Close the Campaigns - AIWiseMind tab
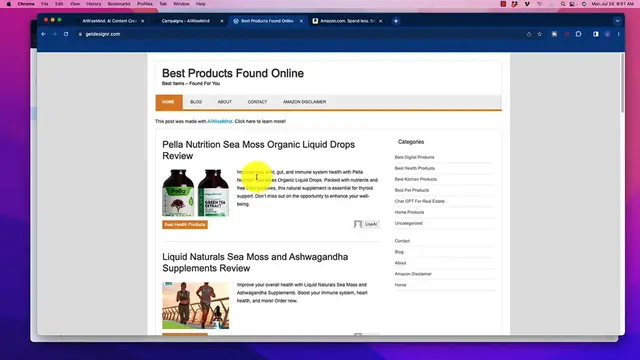The image size is (640, 360). pos(222,21)
